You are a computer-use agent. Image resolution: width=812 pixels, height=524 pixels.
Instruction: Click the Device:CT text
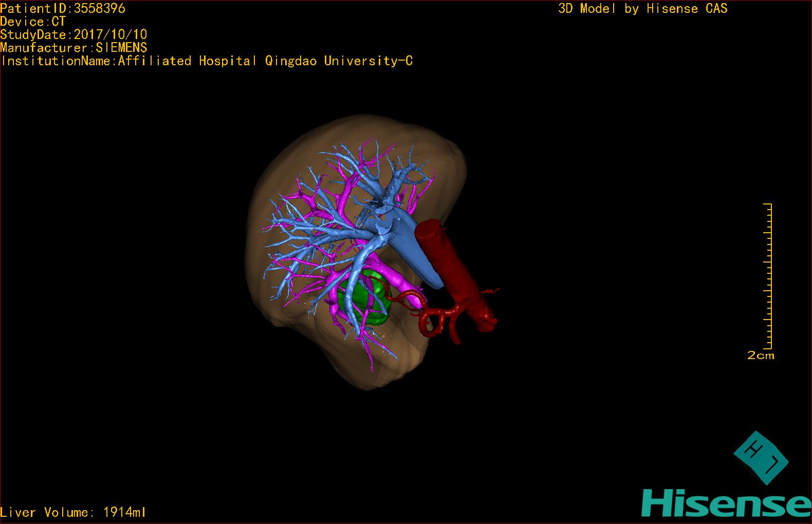(x=33, y=22)
